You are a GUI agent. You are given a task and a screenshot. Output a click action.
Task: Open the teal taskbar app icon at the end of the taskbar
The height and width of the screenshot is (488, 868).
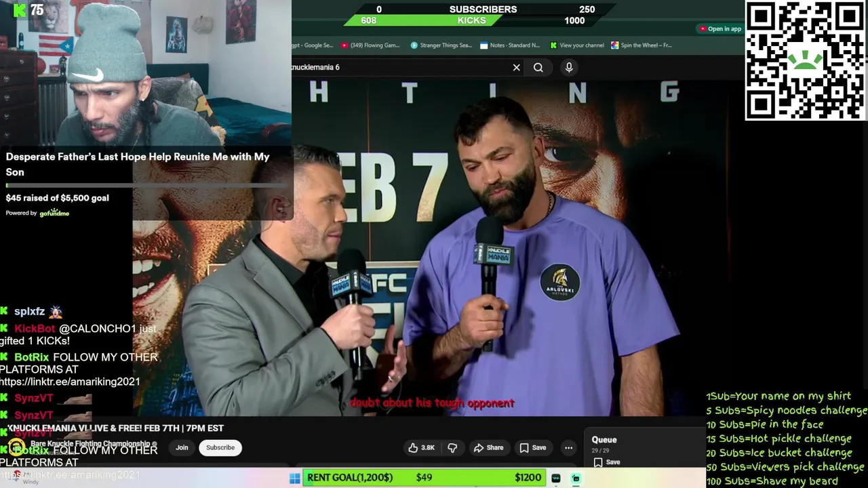576,479
